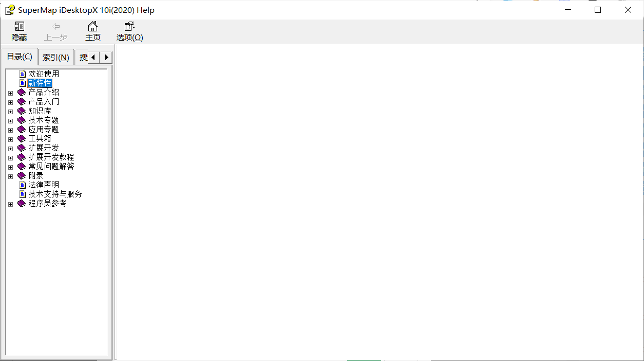
Task: Click the help icon in title bar
Action: pyautogui.click(x=10, y=10)
